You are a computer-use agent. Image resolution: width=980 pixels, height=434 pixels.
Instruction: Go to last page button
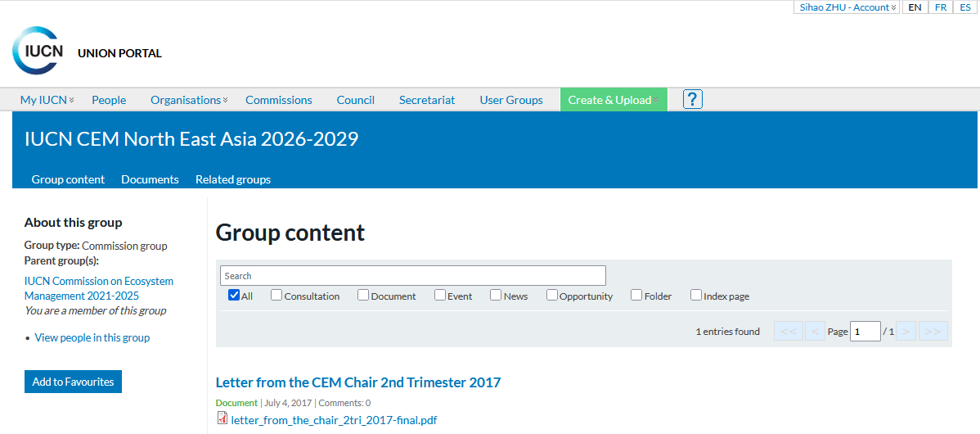pos(933,332)
